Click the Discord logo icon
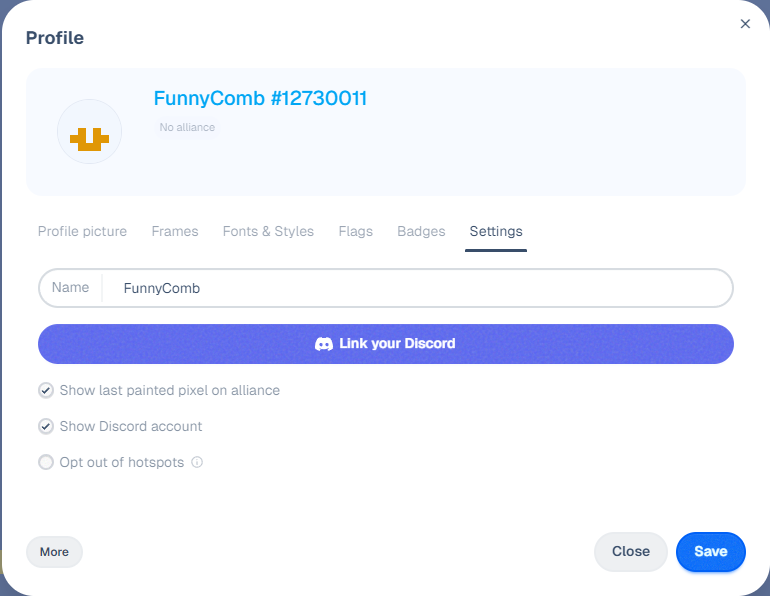The width and height of the screenshot is (770, 596). [324, 344]
